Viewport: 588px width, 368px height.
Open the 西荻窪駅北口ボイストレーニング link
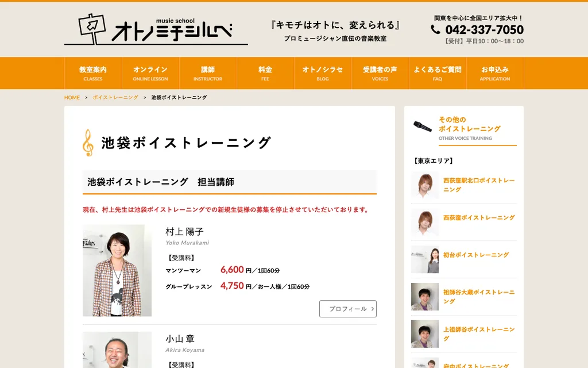point(479,185)
